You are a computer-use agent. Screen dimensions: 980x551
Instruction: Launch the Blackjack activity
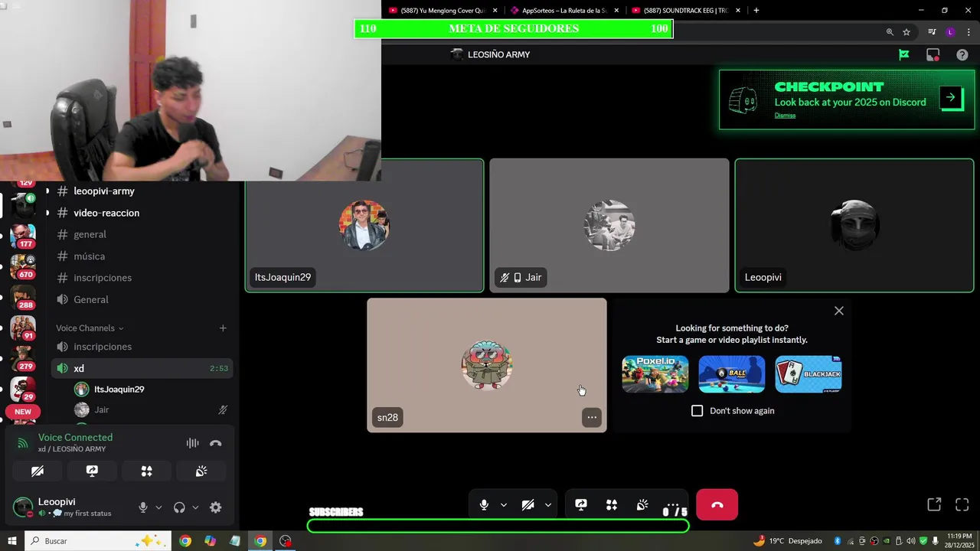[x=808, y=374]
